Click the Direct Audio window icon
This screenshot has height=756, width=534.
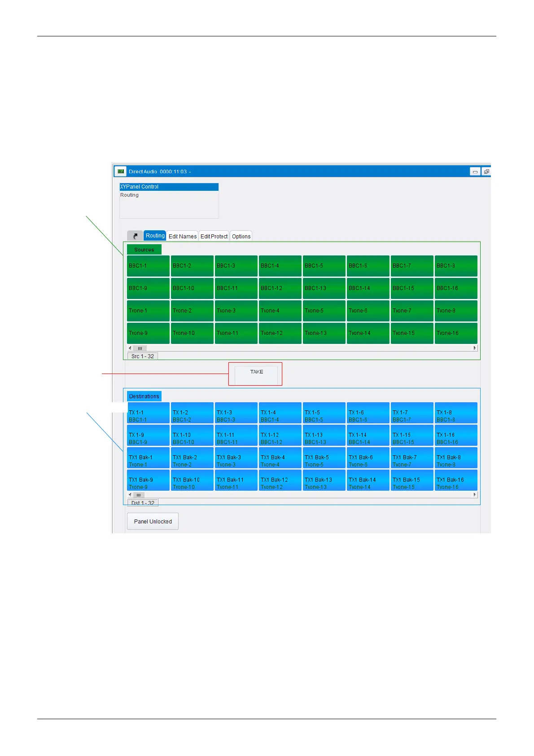[120, 171]
